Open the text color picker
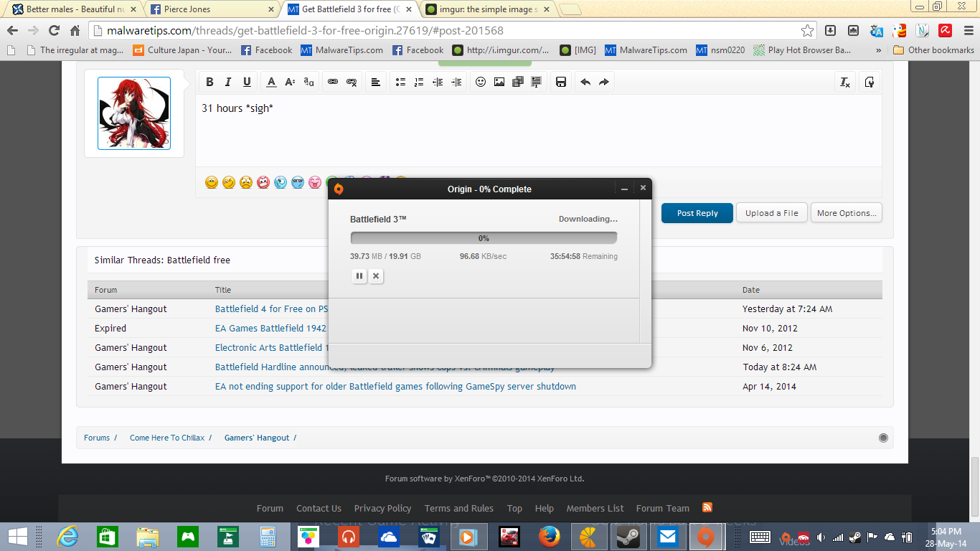Viewport: 980px width, 551px height. pos(271,82)
